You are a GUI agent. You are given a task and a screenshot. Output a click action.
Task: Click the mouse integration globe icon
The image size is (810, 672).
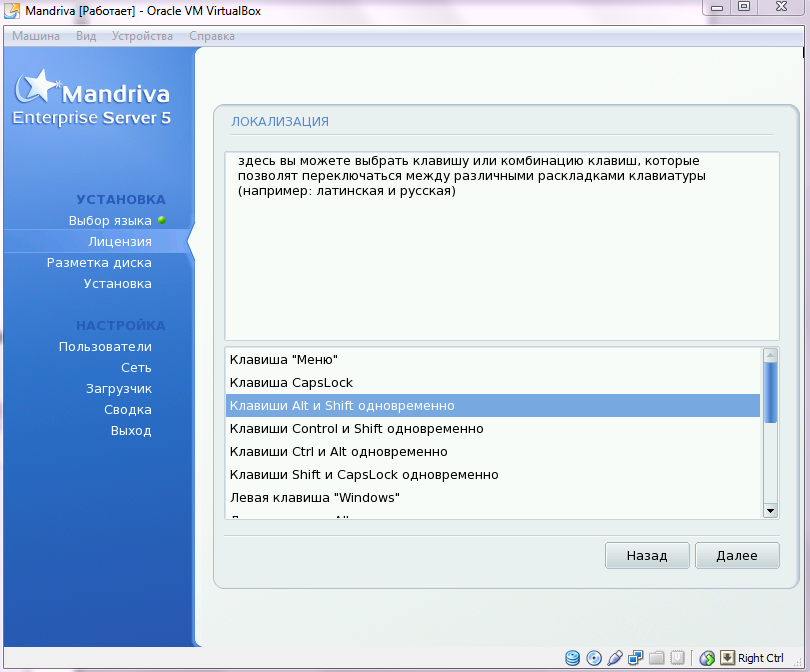click(707, 658)
